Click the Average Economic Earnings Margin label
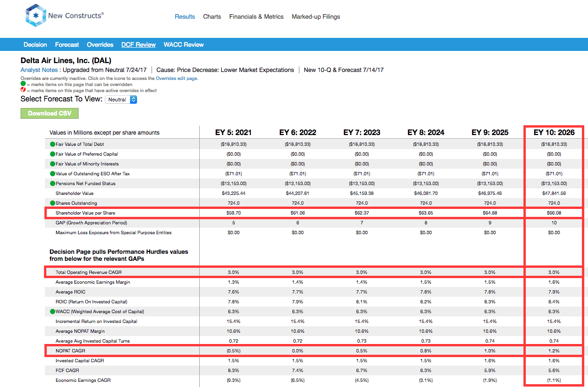Screen dimensions: 588x387 [93, 282]
